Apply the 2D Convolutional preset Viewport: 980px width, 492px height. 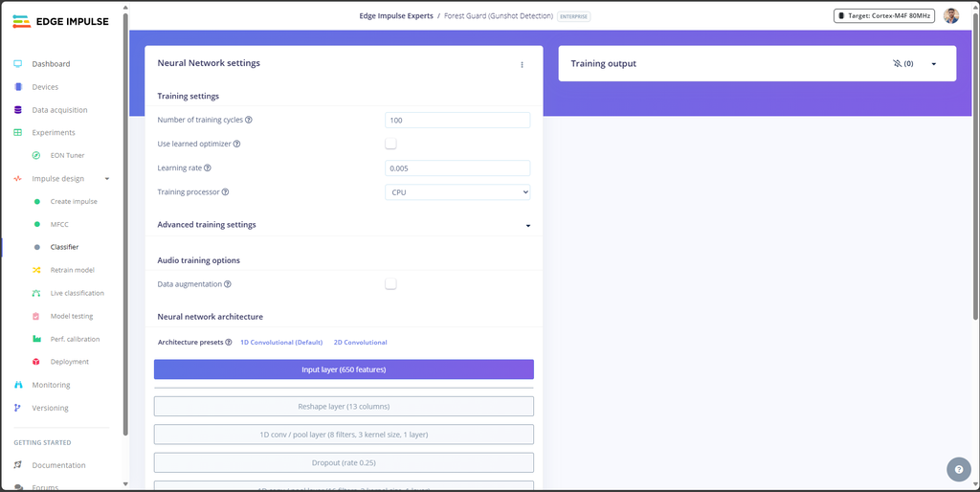[x=360, y=343]
